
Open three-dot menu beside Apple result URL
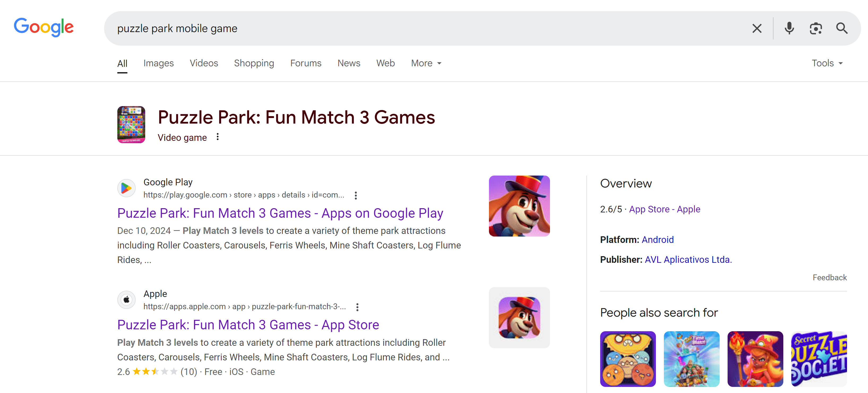pos(357,307)
